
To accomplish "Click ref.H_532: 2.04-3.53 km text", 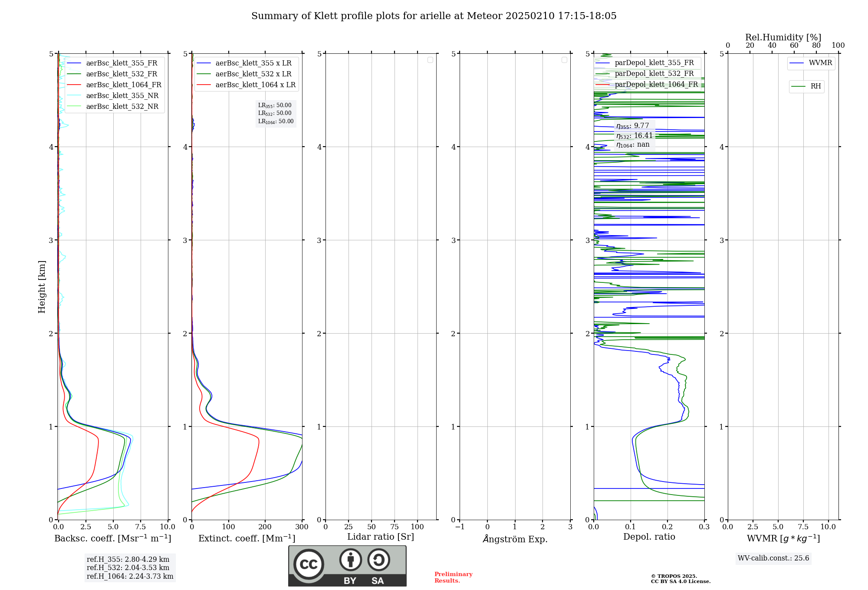I will click(128, 568).
